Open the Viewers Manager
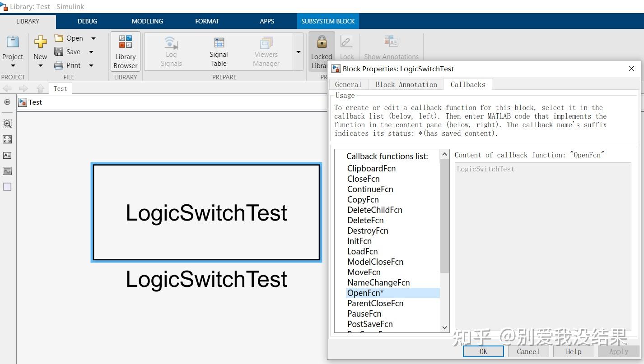644x364 pixels. coord(266,51)
